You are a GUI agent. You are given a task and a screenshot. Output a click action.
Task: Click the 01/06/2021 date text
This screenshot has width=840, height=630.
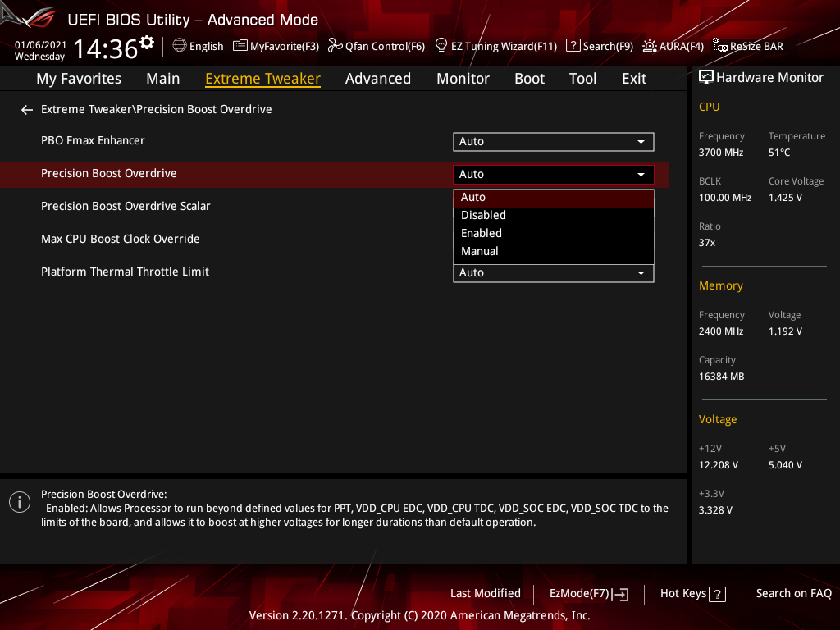coord(40,45)
